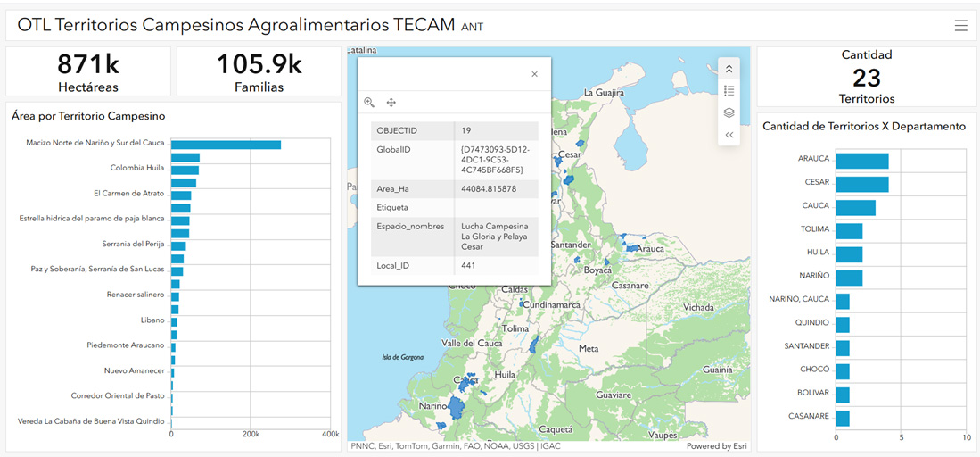This screenshot has height=457, width=980.
Task: Click the Zoom to magnifier in popup
Action: coord(369,103)
